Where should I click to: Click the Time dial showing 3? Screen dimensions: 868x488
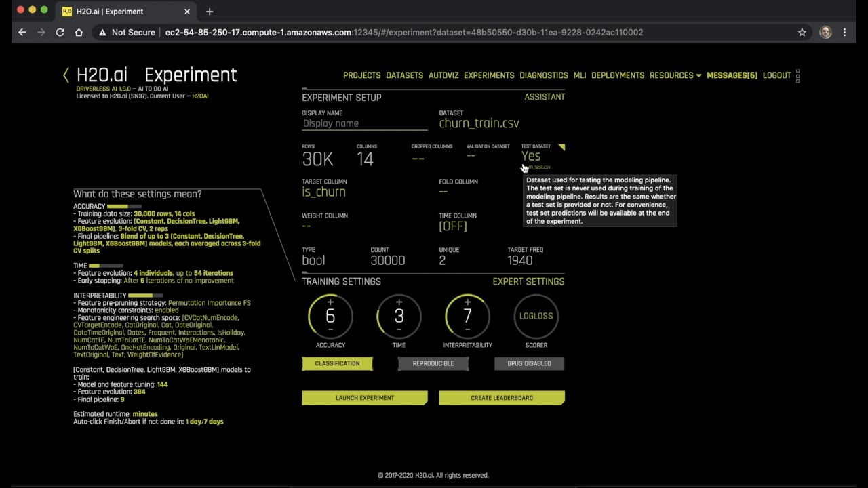click(399, 316)
